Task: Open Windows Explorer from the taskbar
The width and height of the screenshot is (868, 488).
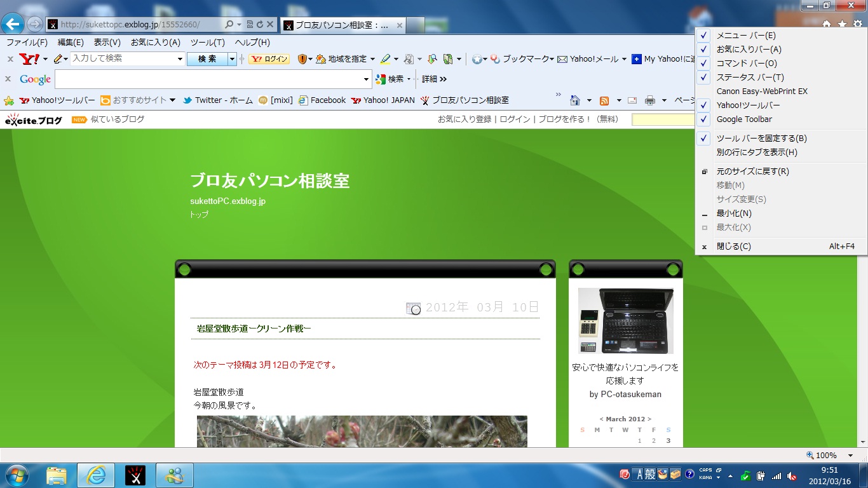Action: point(57,475)
